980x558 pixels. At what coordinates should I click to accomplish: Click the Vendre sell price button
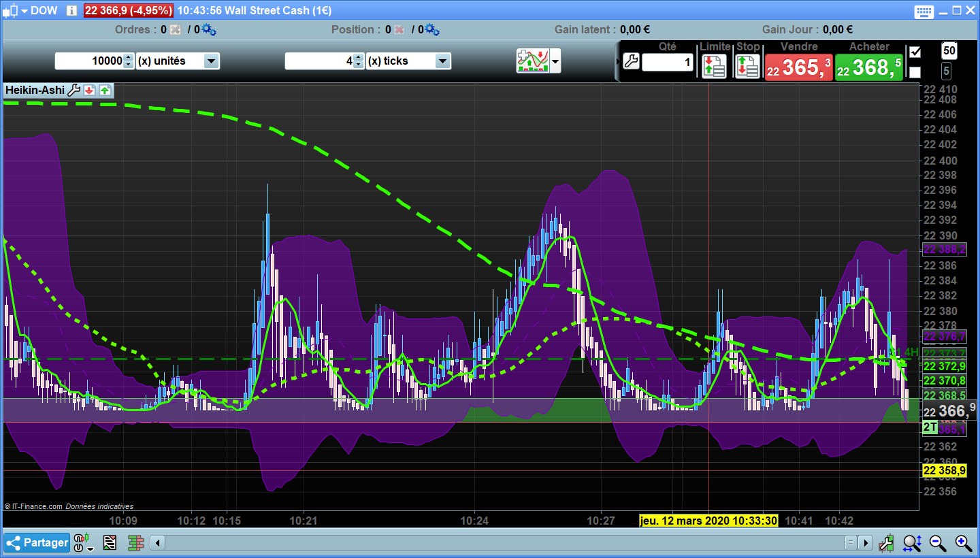coord(799,67)
